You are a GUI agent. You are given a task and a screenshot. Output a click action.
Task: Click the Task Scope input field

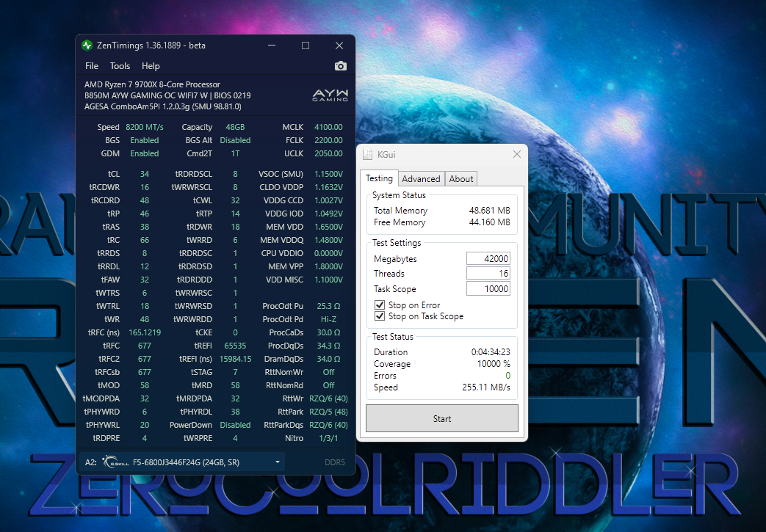[x=488, y=289]
